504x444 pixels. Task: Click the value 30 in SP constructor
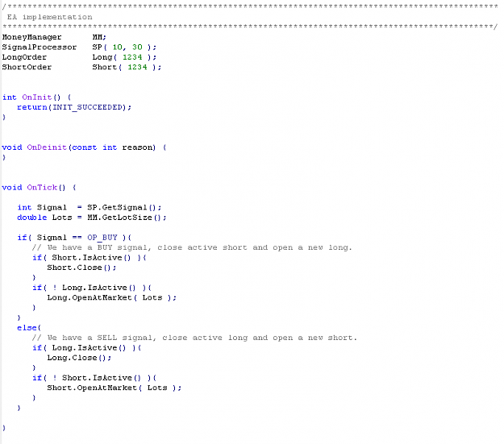tap(137, 48)
